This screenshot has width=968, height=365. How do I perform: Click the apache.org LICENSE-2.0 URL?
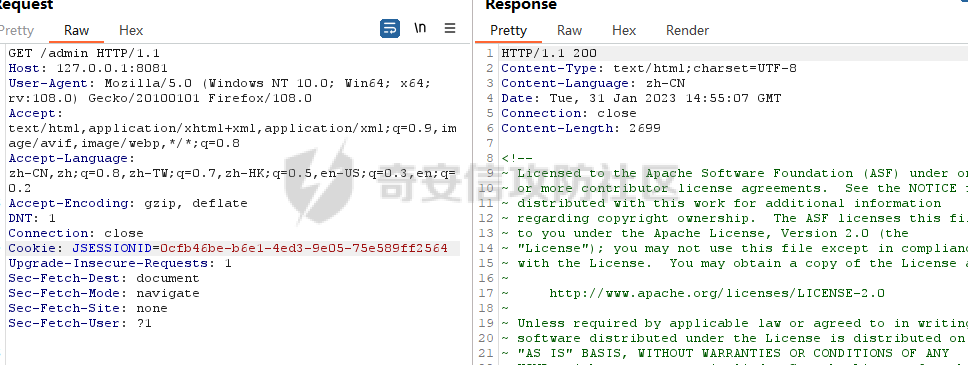point(717,293)
